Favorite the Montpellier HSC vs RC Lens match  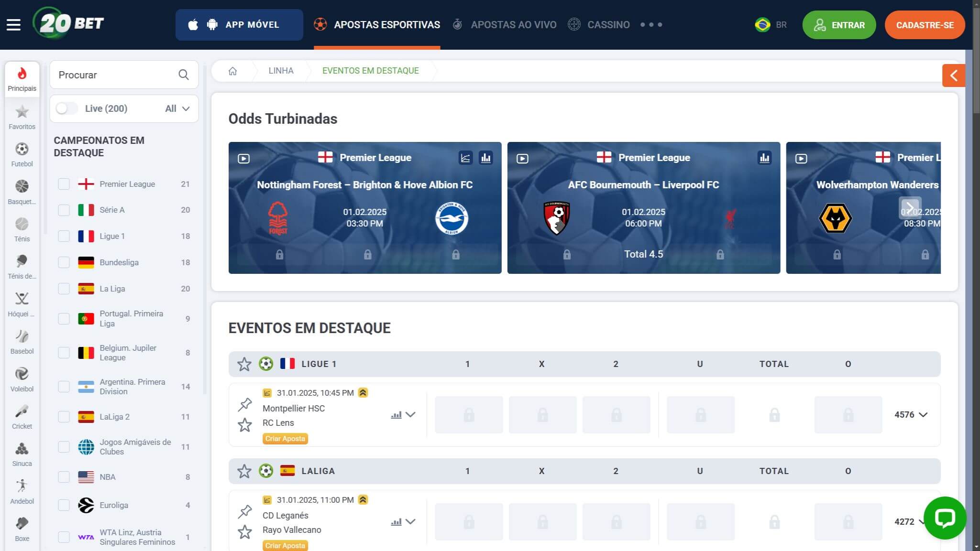pyautogui.click(x=245, y=425)
